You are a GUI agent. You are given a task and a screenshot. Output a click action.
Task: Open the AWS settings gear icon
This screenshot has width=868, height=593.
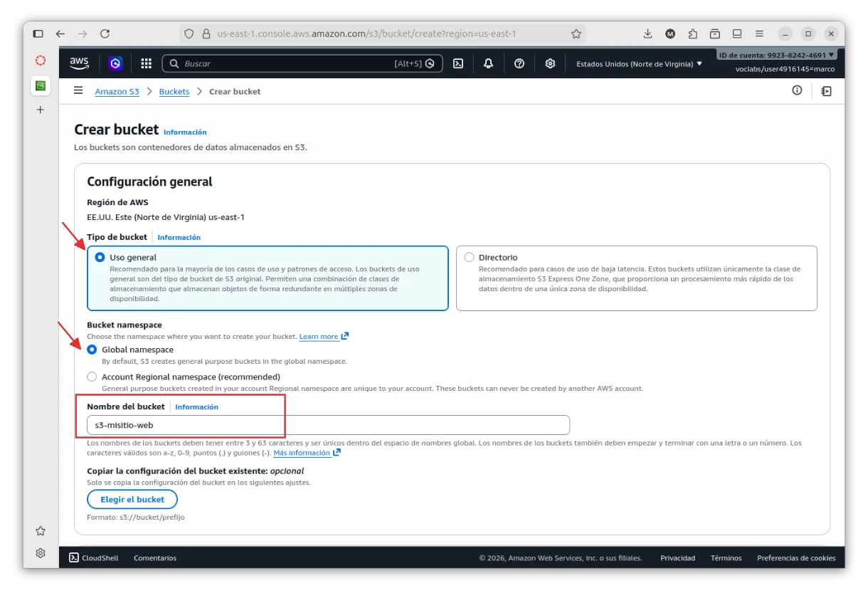(x=550, y=63)
